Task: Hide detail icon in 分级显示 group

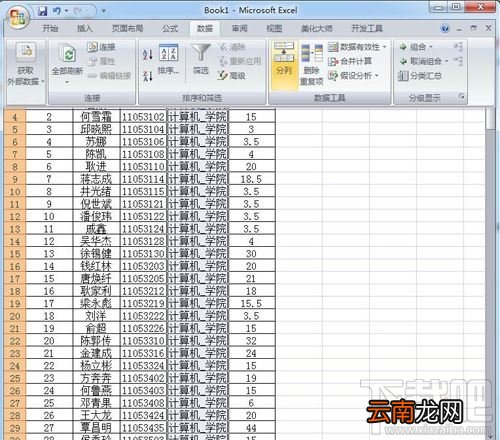Action: point(459,61)
